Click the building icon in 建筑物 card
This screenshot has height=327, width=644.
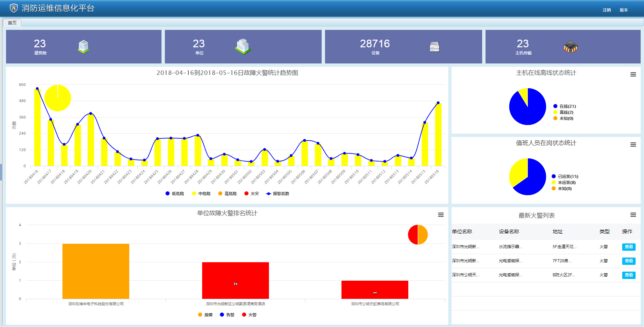84,47
